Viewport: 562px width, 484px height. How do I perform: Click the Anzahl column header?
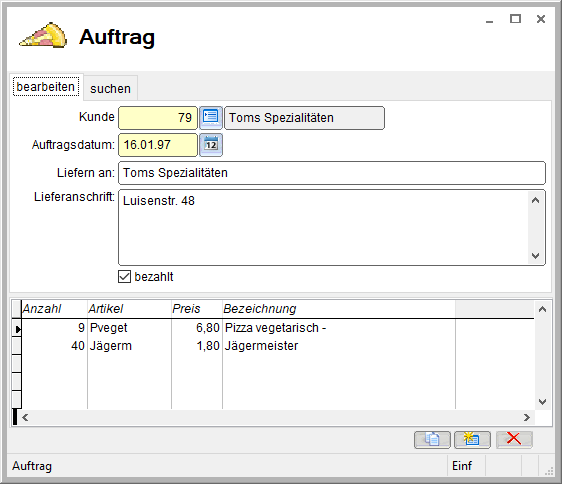(54, 309)
